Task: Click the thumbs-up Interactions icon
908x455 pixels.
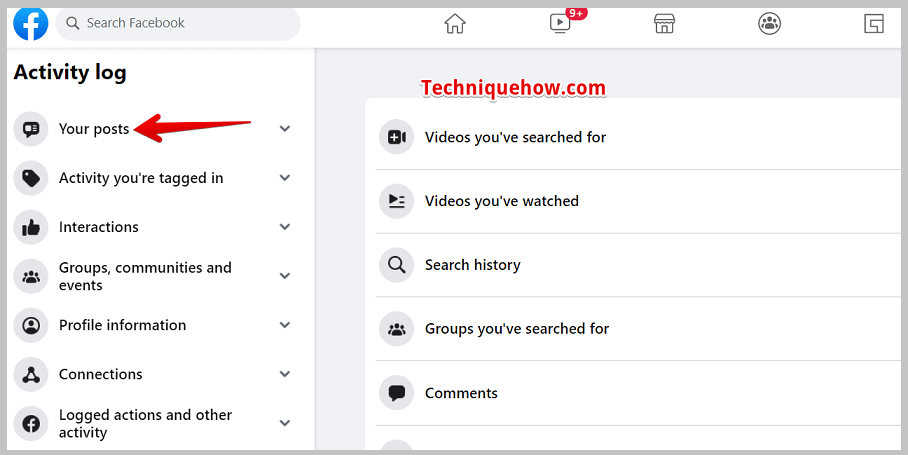Action: (31, 227)
